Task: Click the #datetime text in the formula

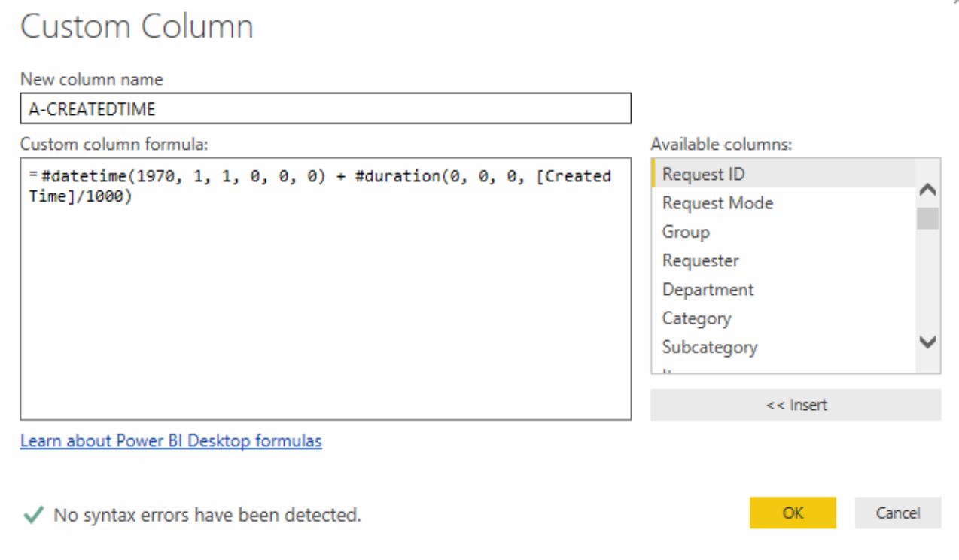Action: point(79,176)
